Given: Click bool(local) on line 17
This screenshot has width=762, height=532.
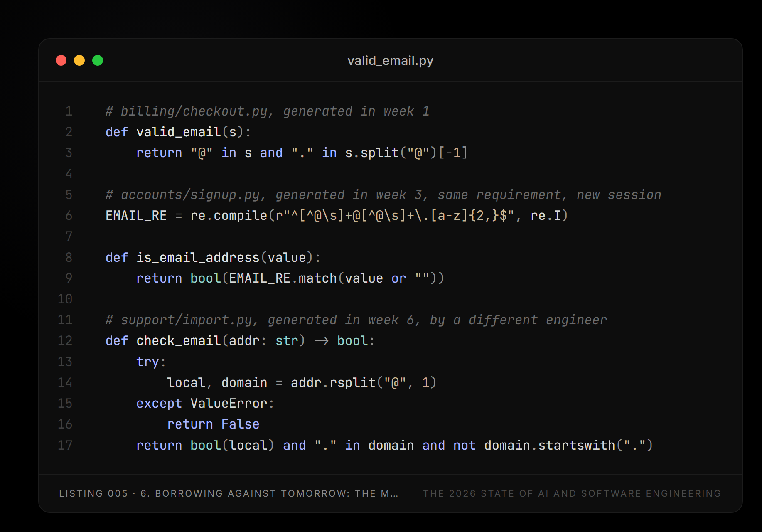Looking at the screenshot, I should pyautogui.click(x=232, y=446).
